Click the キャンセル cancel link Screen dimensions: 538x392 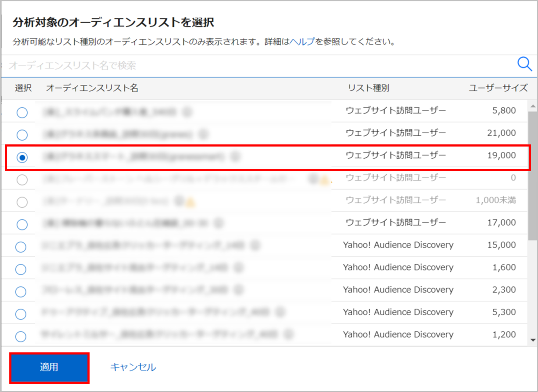tap(133, 367)
